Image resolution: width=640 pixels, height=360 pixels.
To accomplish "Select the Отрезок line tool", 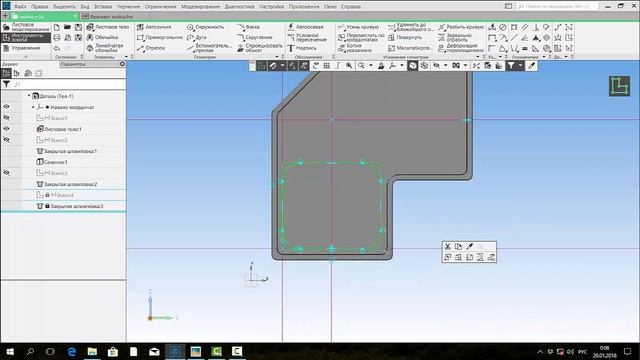I will (151, 48).
